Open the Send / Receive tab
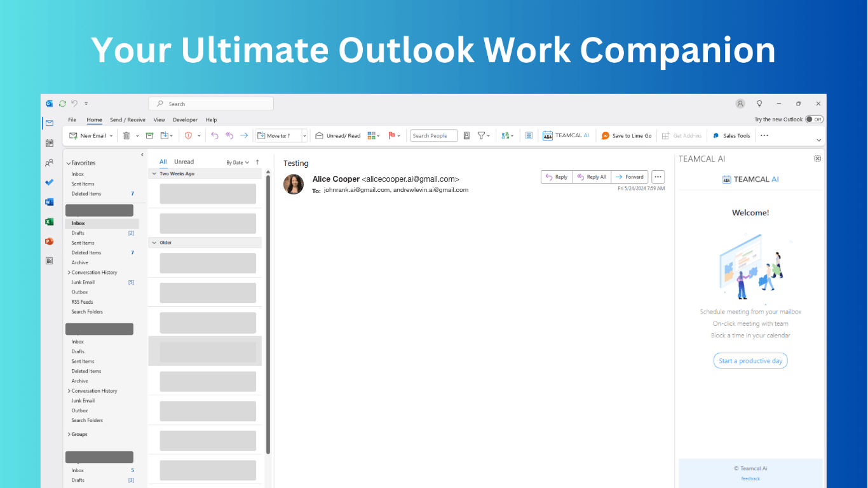This screenshot has height=488, width=868. (128, 119)
